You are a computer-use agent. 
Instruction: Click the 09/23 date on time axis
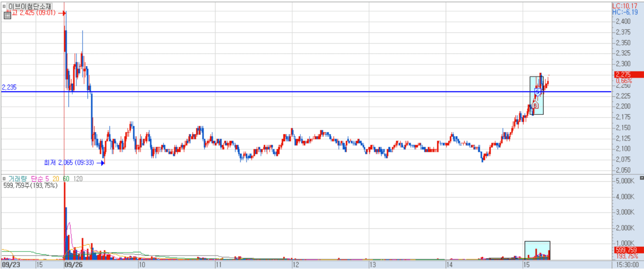11,265
